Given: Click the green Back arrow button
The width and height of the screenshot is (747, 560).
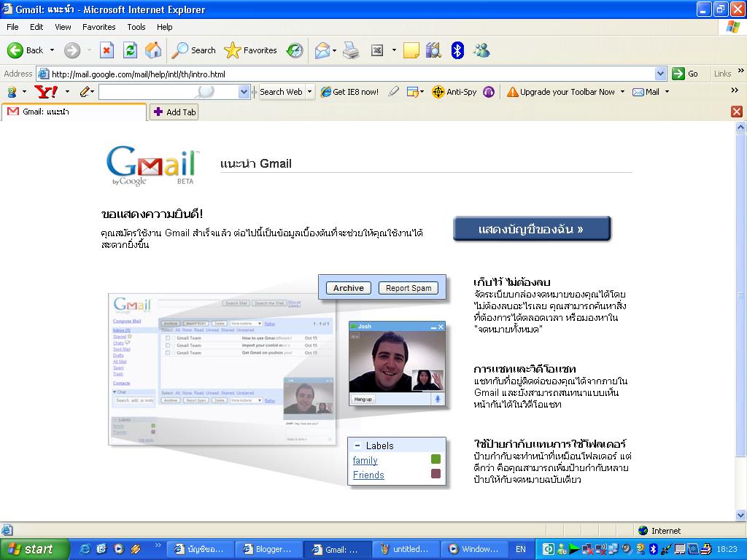Looking at the screenshot, I should click(x=15, y=50).
